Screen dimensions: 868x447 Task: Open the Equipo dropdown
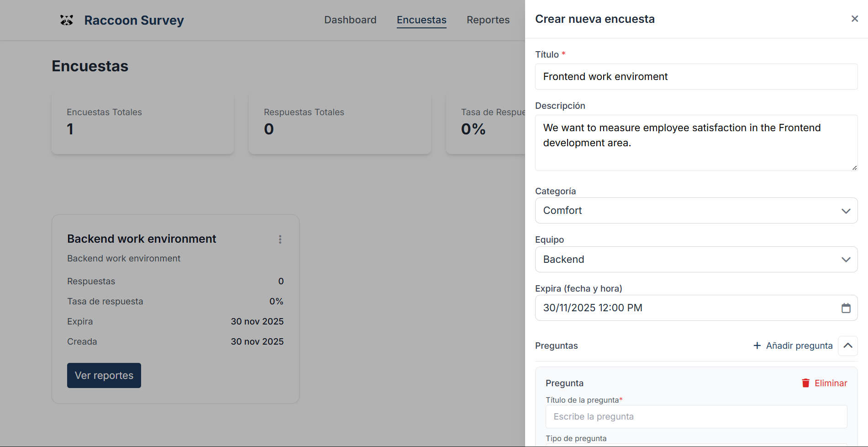[x=696, y=260]
